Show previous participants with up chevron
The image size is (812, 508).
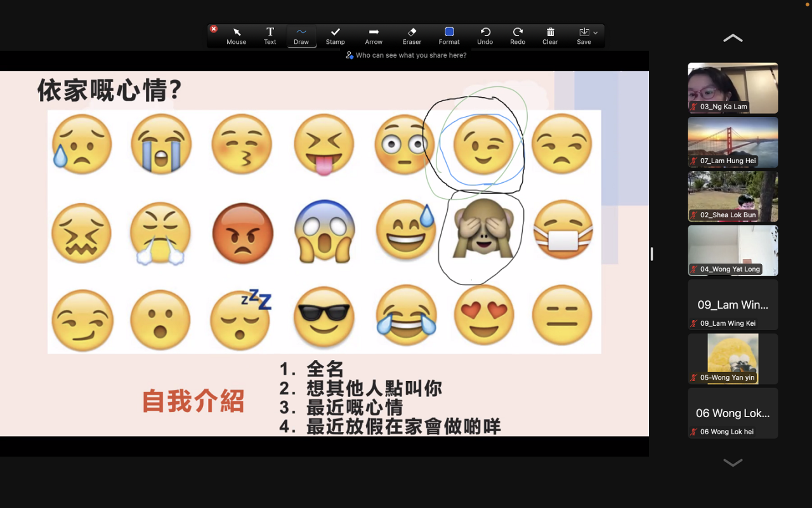click(x=733, y=38)
